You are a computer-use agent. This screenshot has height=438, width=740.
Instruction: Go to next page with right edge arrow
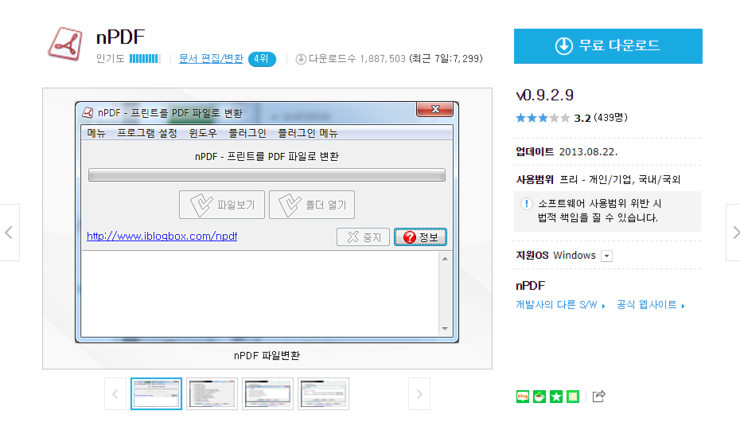[734, 232]
